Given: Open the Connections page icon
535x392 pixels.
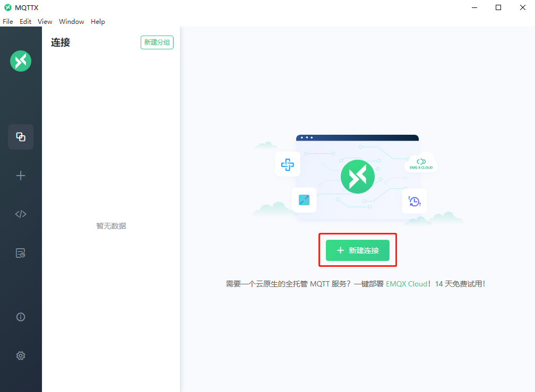Looking at the screenshot, I should tap(21, 137).
